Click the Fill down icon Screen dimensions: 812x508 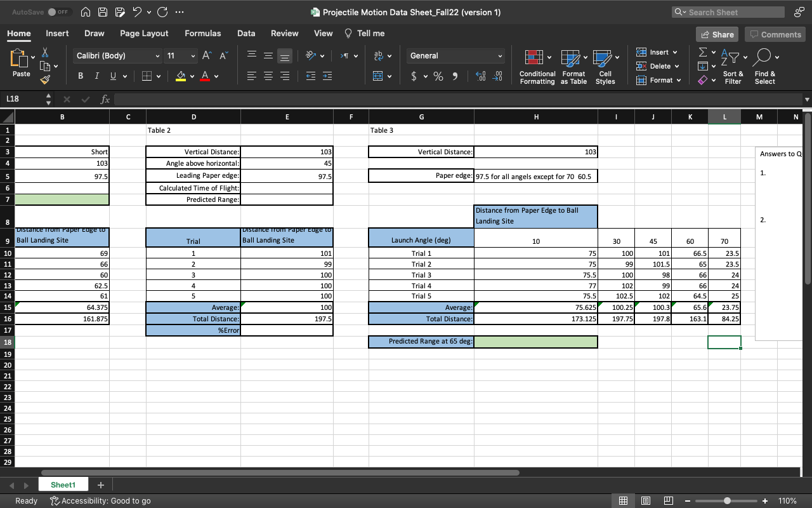702,66
